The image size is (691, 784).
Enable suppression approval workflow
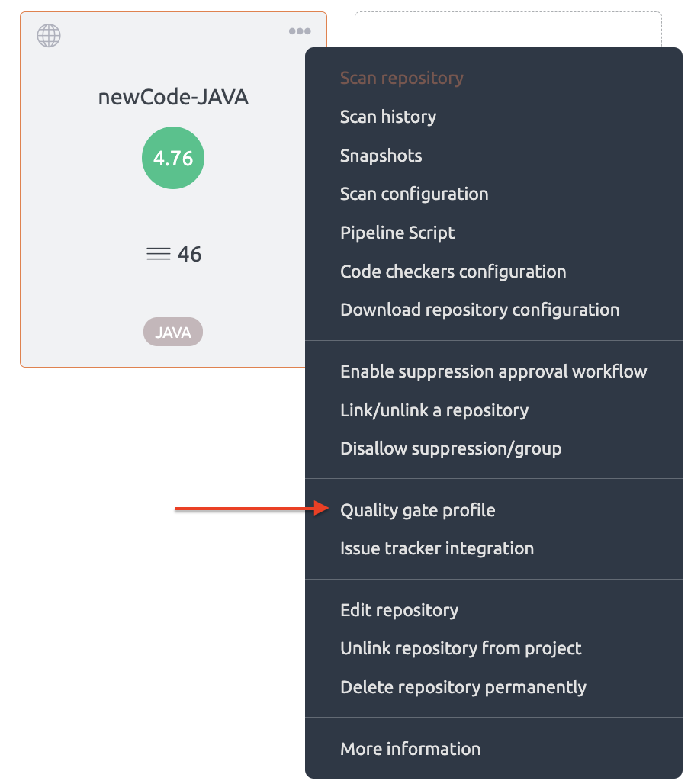click(x=493, y=371)
